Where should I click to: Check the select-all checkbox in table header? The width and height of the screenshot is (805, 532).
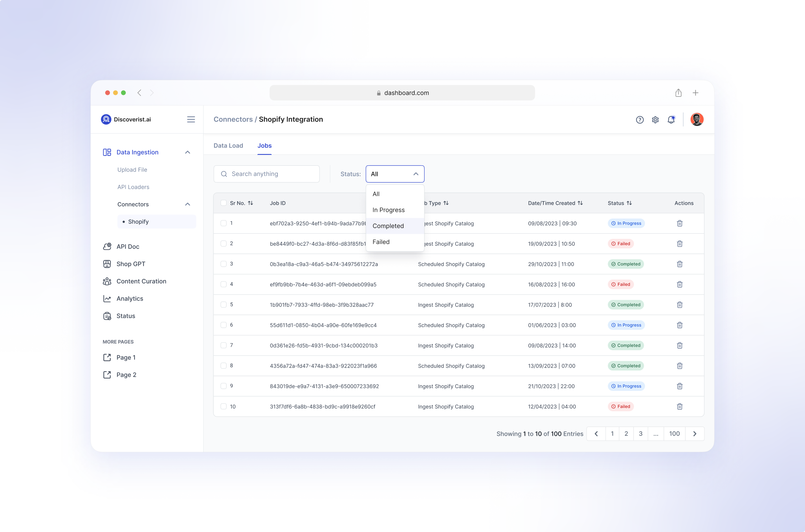pos(224,202)
